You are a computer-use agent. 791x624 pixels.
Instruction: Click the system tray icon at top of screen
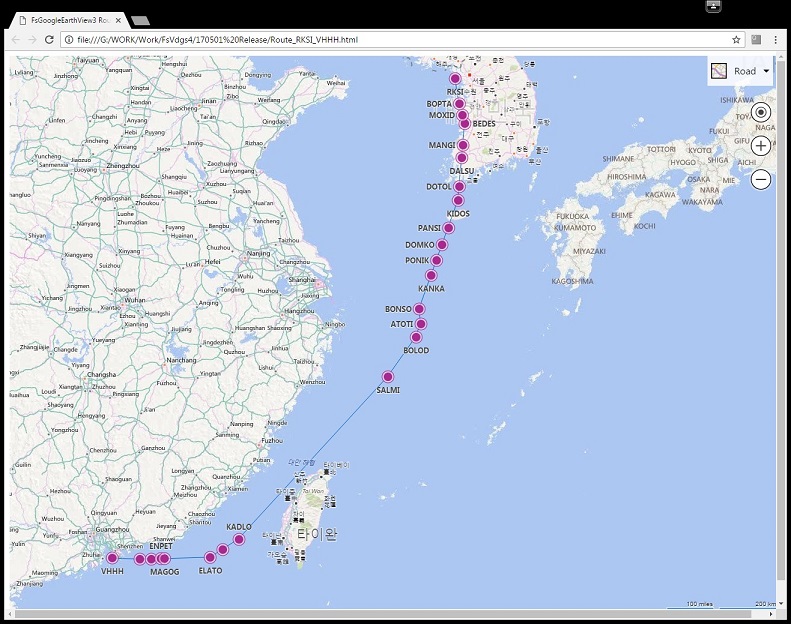pos(713,6)
